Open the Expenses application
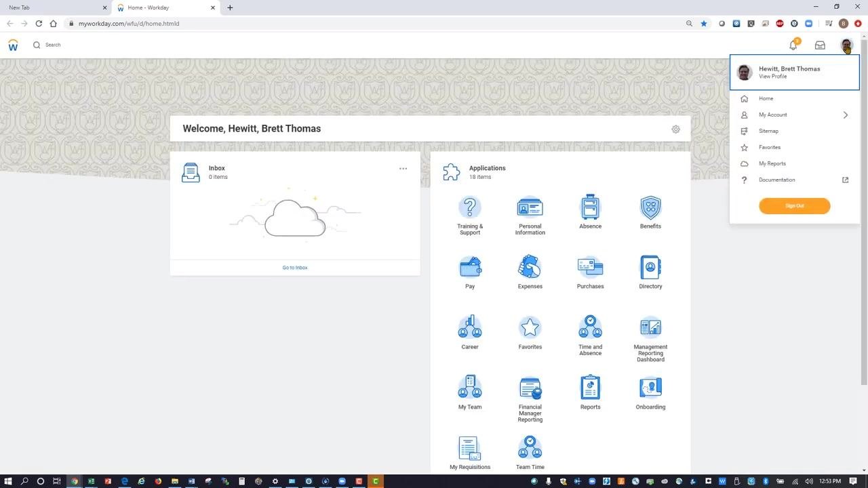This screenshot has height=488, width=868. point(530,272)
